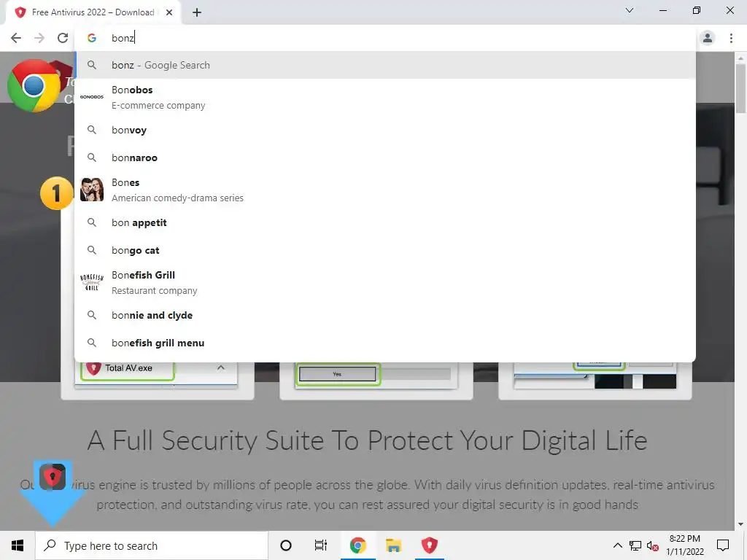The image size is (747, 560).
Task: Select the 'bonefish grill menu' suggestion
Action: click(385, 343)
